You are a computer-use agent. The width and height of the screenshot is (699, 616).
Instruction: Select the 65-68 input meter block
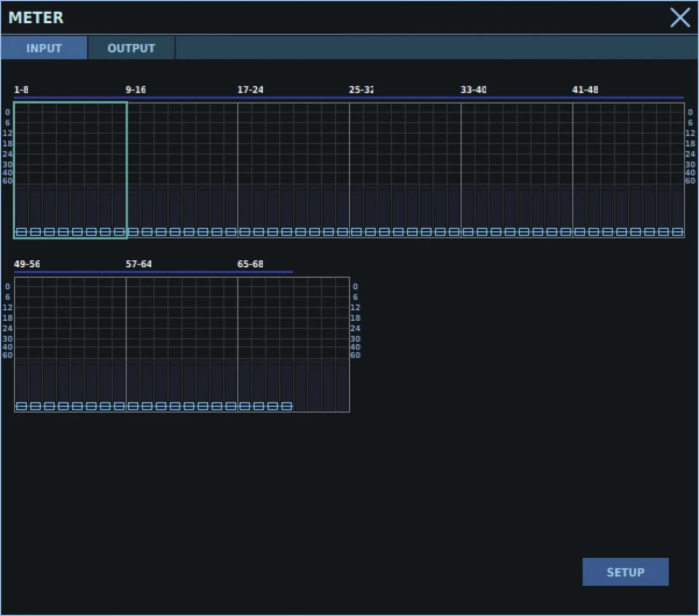(294, 345)
